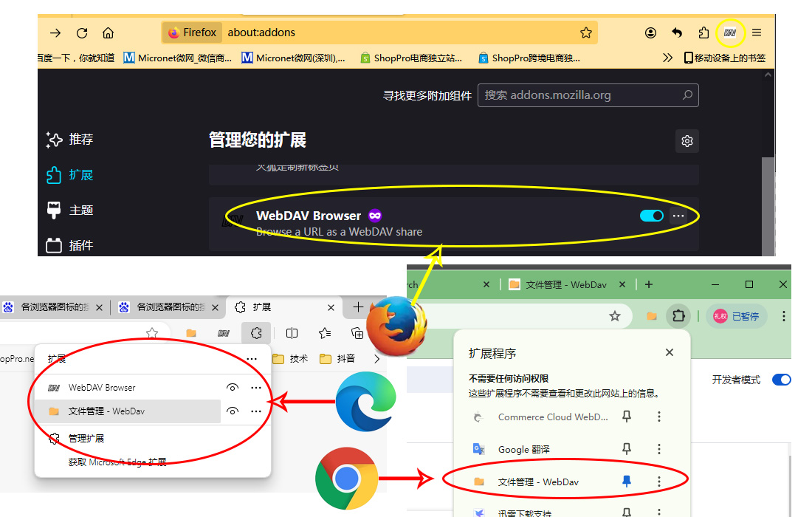This screenshot has width=812, height=517.
Task: Click the Firefox address bar showing about:addons
Action: coord(379,32)
